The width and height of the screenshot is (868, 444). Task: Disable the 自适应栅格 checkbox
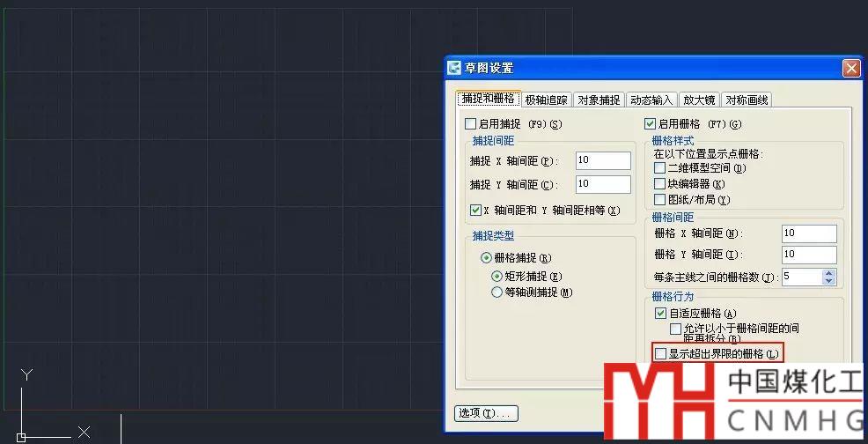click(660, 313)
